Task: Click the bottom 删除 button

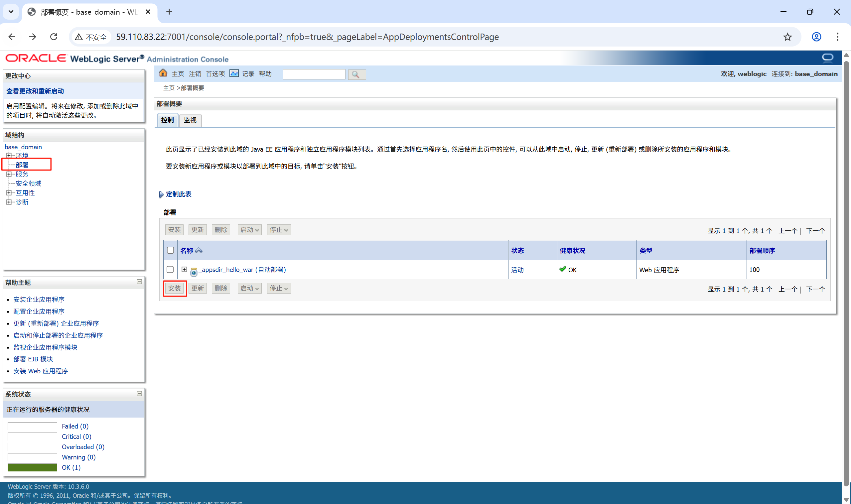Action: 221,288
